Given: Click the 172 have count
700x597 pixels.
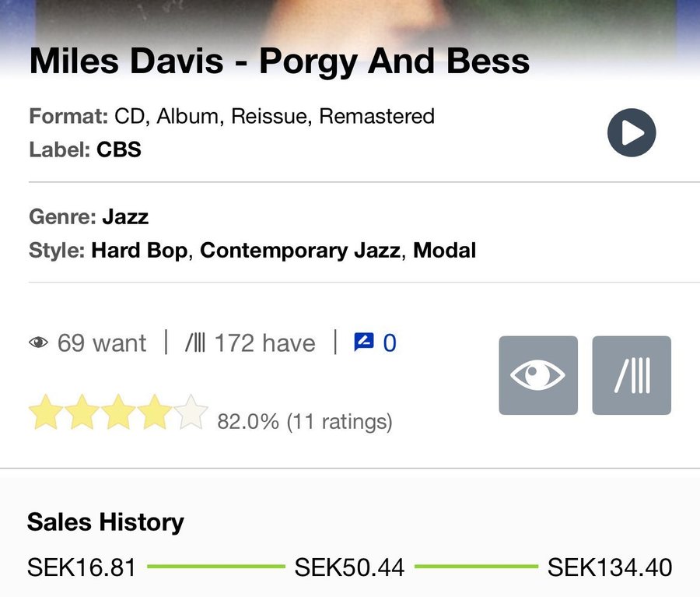Looking at the screenshot, I should (x=264, y=343).
